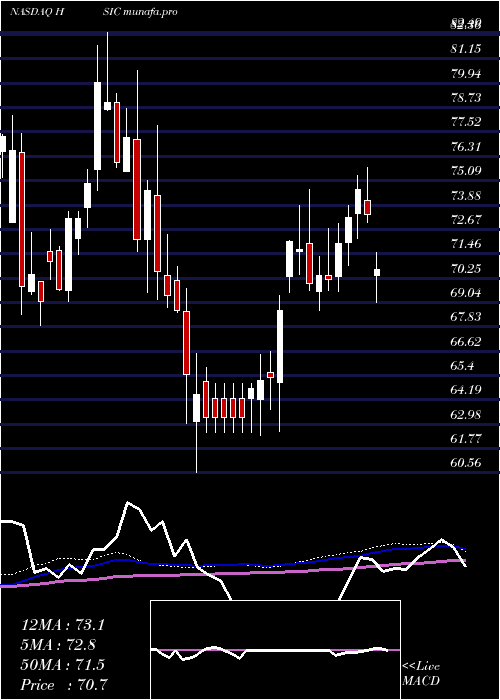The width and height of the screenshot is (500, 700).
Task: Click the 79.94 price axis label
Action: (x=466, y=73)
